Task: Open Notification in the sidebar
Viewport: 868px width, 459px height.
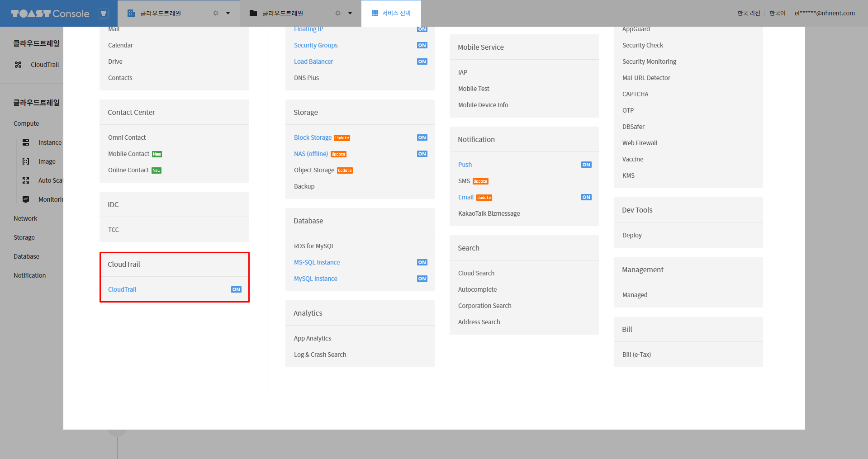Action: (29, 275)
